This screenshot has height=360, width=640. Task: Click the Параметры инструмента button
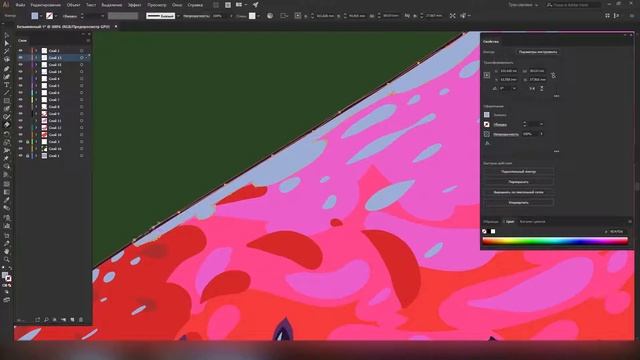(537, 52)
